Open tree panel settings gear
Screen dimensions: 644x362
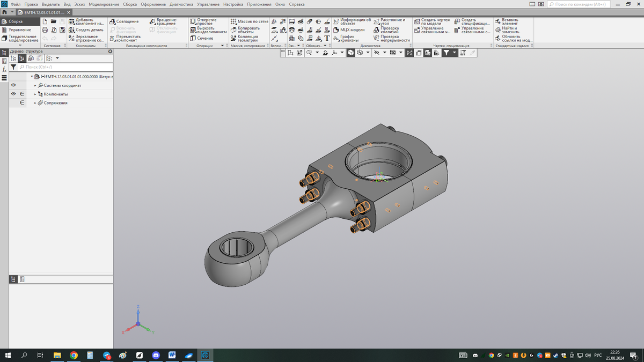pyautogui.click(x=110, y=51)
